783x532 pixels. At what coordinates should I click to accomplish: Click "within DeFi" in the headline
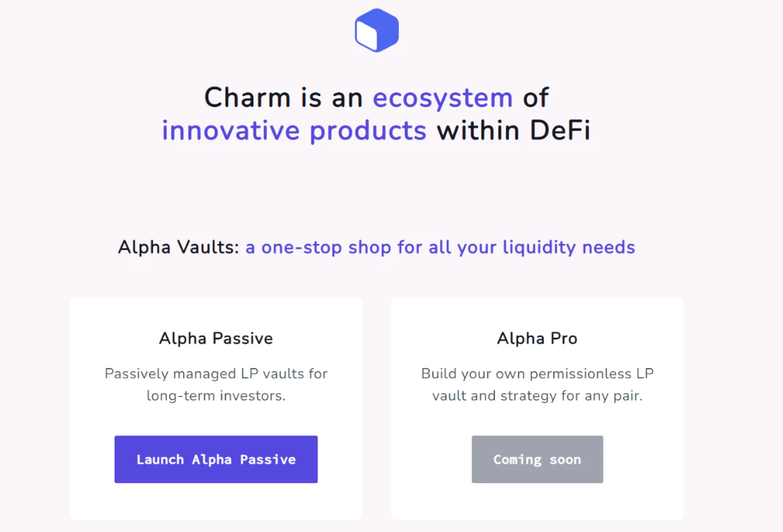coord(513,131)
